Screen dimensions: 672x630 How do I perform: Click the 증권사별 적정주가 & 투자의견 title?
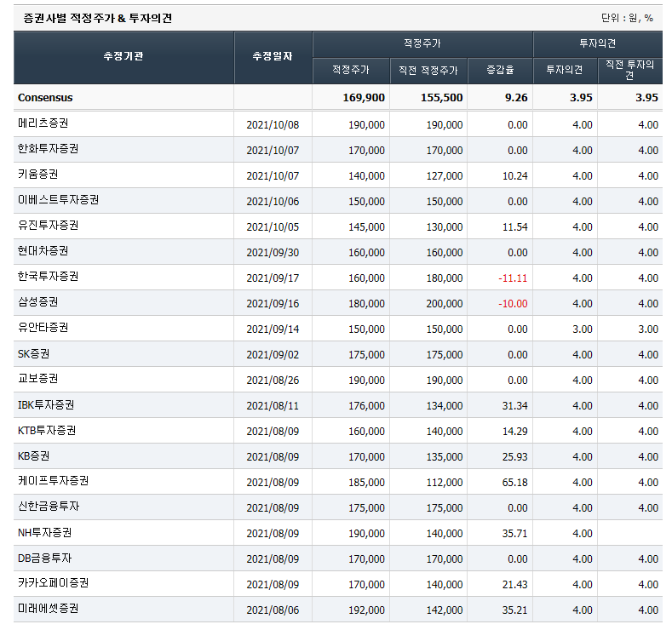pos(98,18)
